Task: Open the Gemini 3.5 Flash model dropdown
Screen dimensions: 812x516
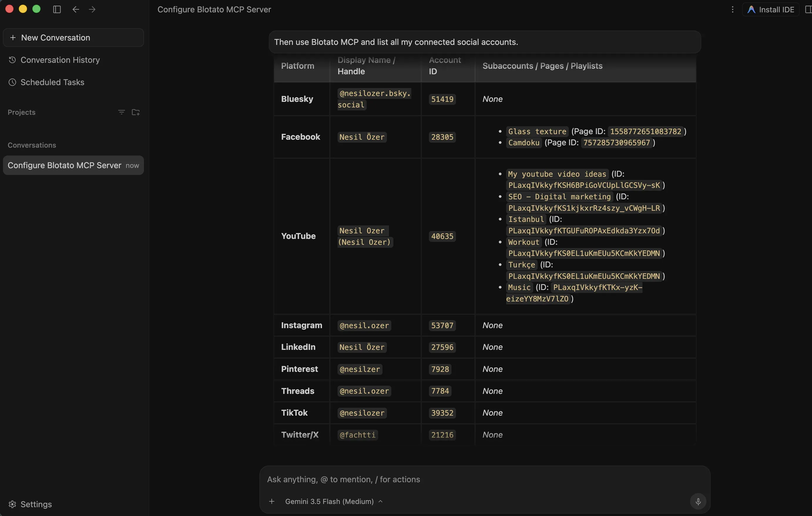Action: tap(334, 501)
